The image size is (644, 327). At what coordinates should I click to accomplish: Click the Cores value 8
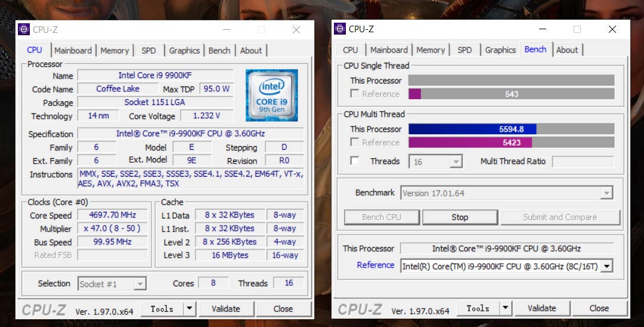click(213, 283)
